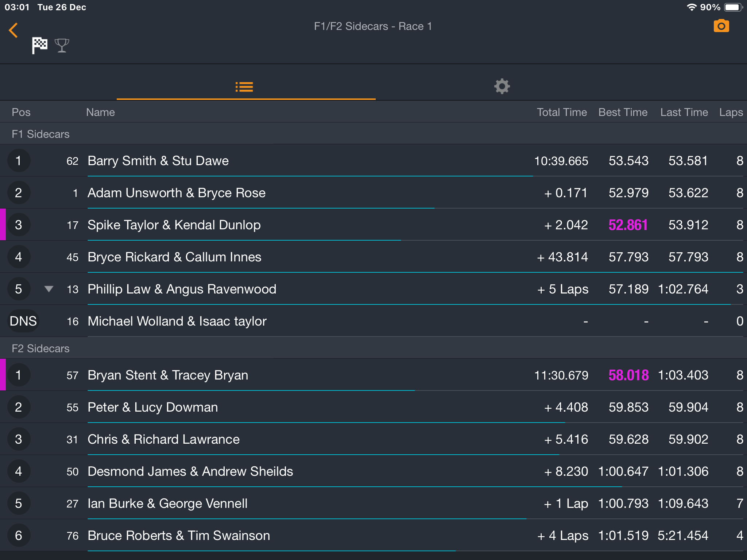Tap the purple best time 58.018

click(x=628, y=375)
